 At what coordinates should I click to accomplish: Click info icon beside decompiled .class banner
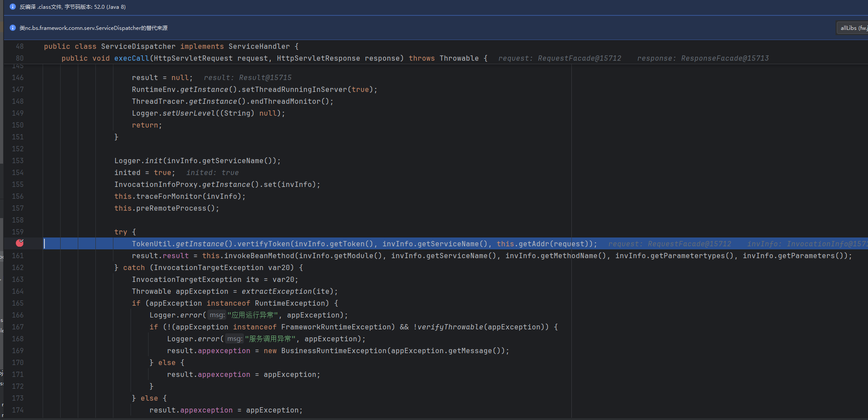(x=13, y=7)
